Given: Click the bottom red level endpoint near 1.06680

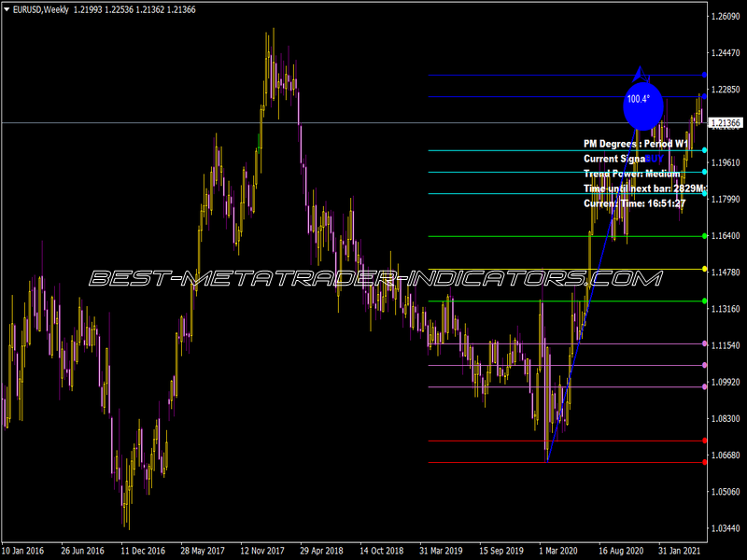Looking at the screenshot, I should [705, 462].
